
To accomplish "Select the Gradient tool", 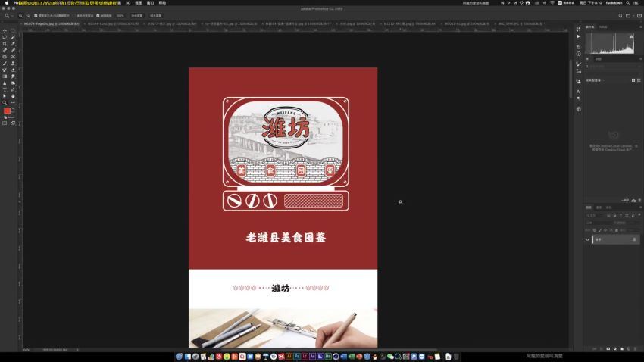I will [x=5, y=76].
